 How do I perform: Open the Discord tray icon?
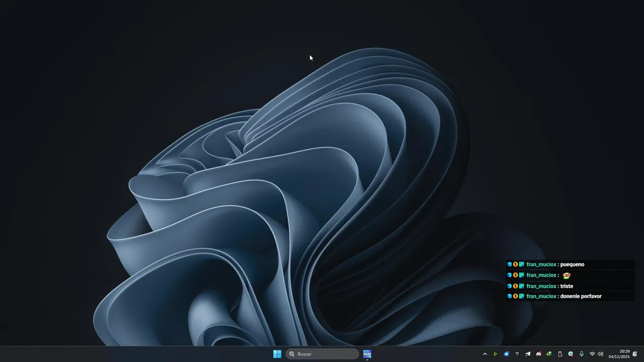coord(539,353)
